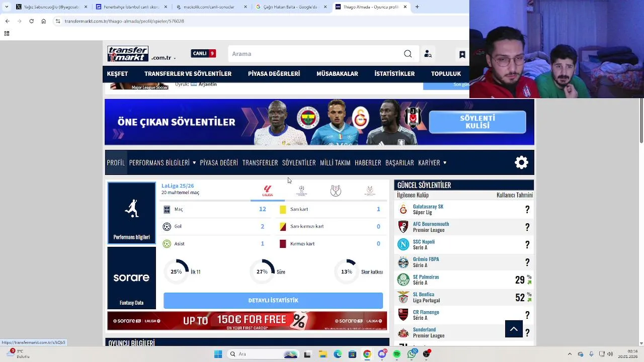Click the Skor katkısı 13% progress ring
This screenshot has height=362, width=644.
(347, 271)
